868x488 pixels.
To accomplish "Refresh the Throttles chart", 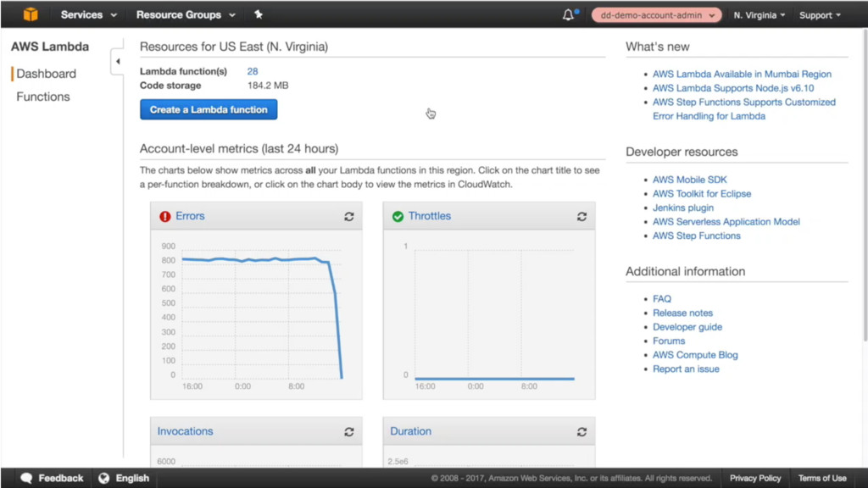I will [581, 217].
